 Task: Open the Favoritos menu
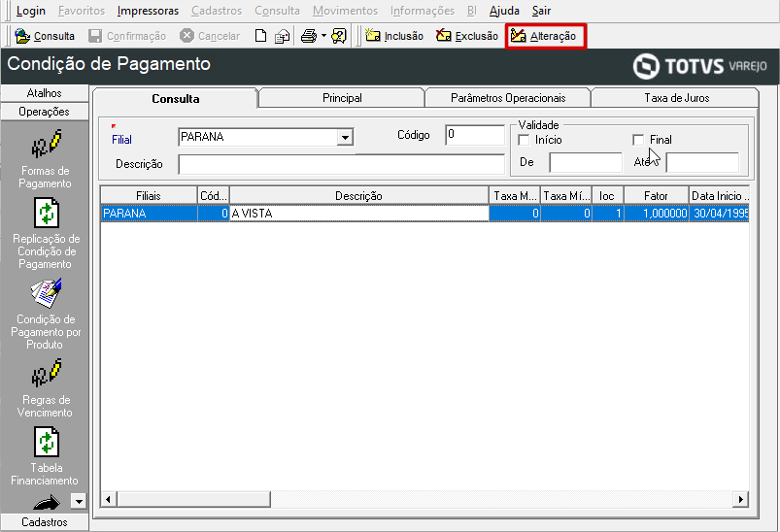click(81, 11)
